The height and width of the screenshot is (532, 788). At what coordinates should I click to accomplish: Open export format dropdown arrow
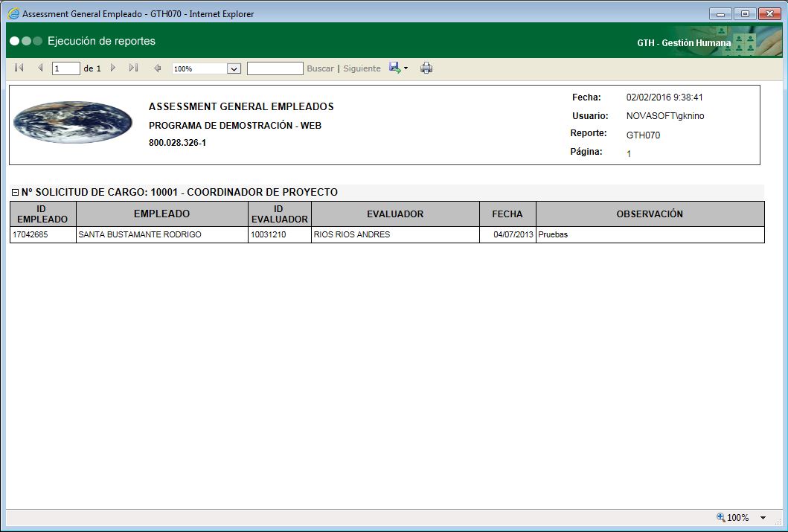click(406, 68)
